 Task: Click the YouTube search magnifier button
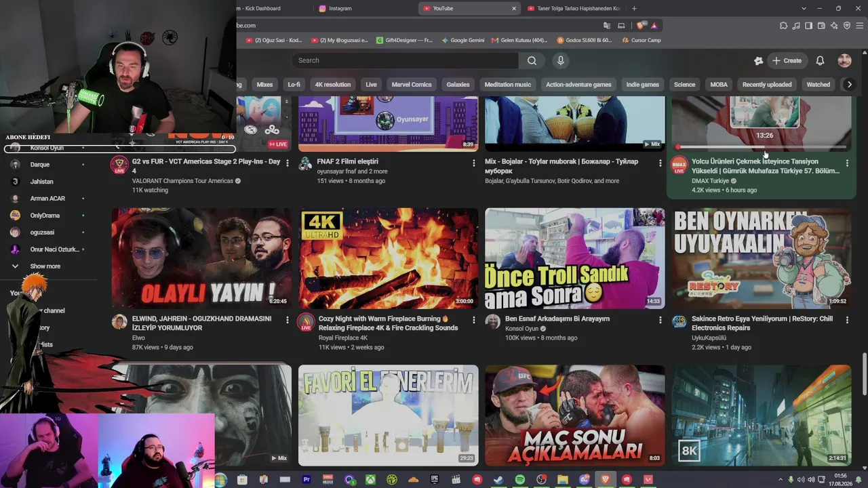tap(532, 60)
